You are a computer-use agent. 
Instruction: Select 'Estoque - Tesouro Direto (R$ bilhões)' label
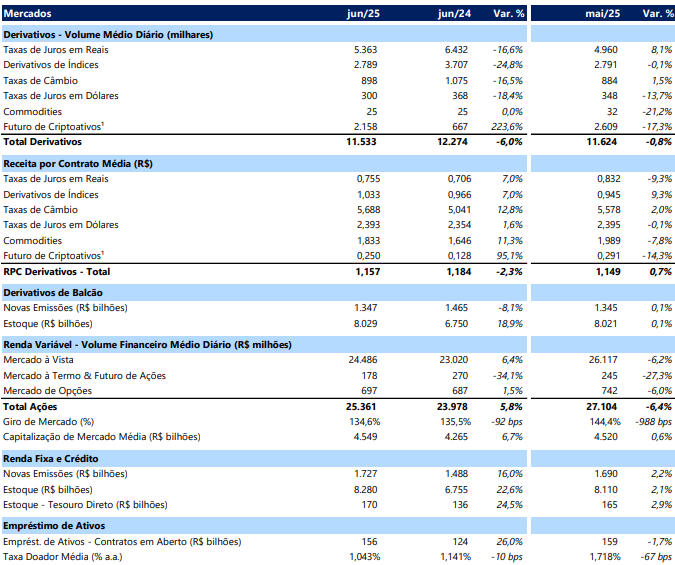pyautogui.click(x=85, y=505)
